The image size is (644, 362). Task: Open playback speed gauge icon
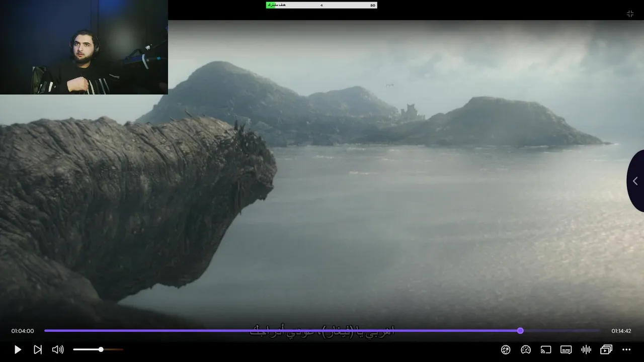point(526,349)
